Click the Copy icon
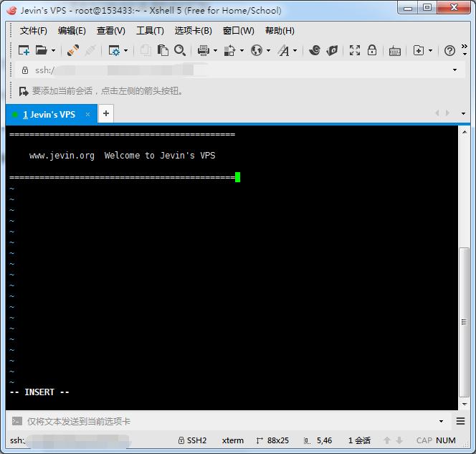The image size is (476, 454). (x=146, y=50)
